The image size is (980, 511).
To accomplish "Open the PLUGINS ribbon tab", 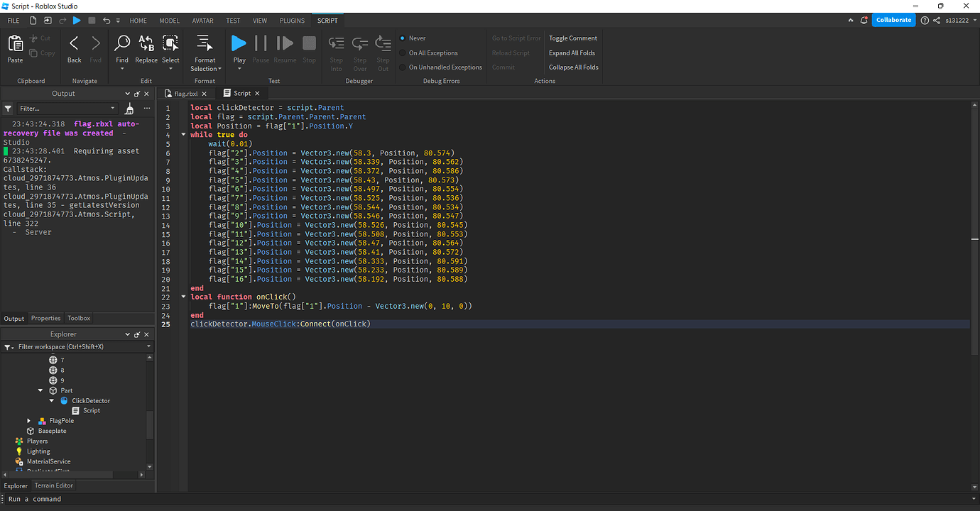I will pos(292,21).
